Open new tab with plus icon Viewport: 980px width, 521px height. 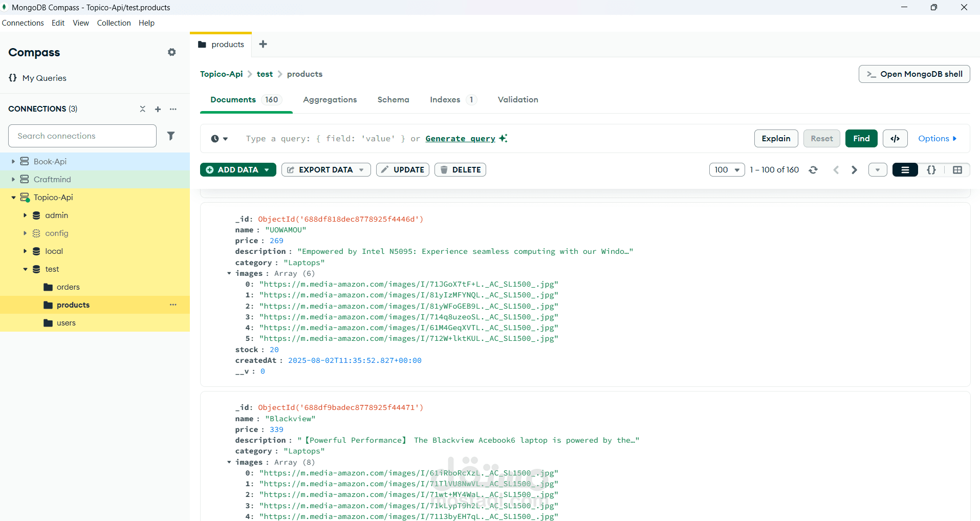pyautogui.click(x=263, y=44)
